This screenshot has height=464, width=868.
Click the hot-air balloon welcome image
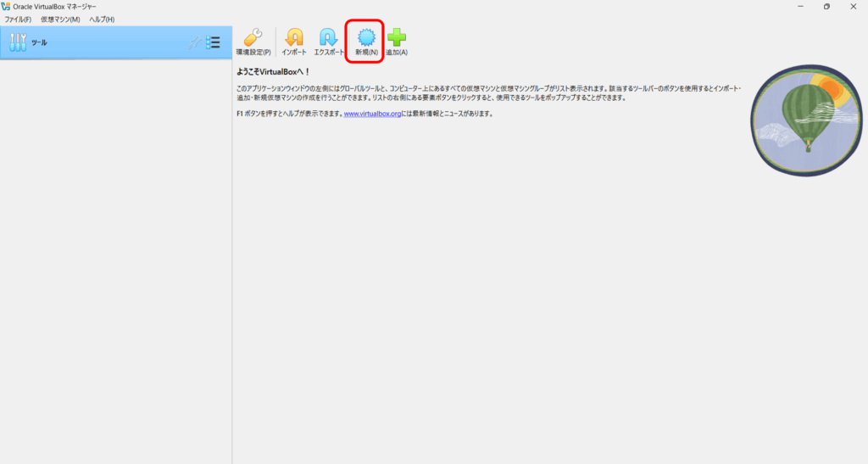click(x=807, y=120)
